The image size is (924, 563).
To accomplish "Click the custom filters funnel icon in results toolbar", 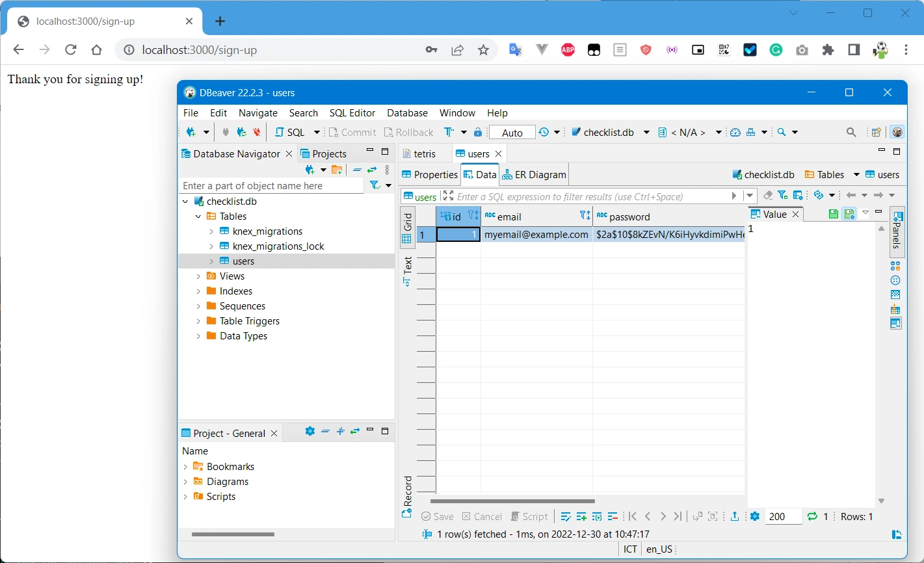I will [x=783, y=195].
